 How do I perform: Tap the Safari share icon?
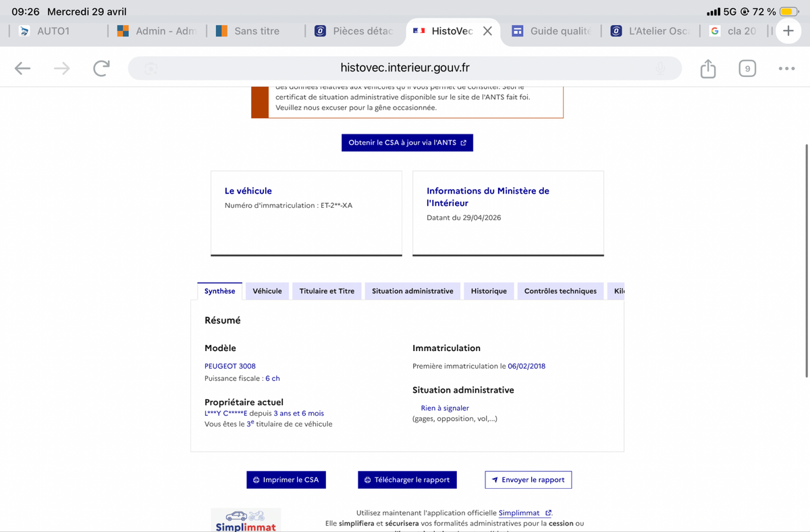(707, 68)
